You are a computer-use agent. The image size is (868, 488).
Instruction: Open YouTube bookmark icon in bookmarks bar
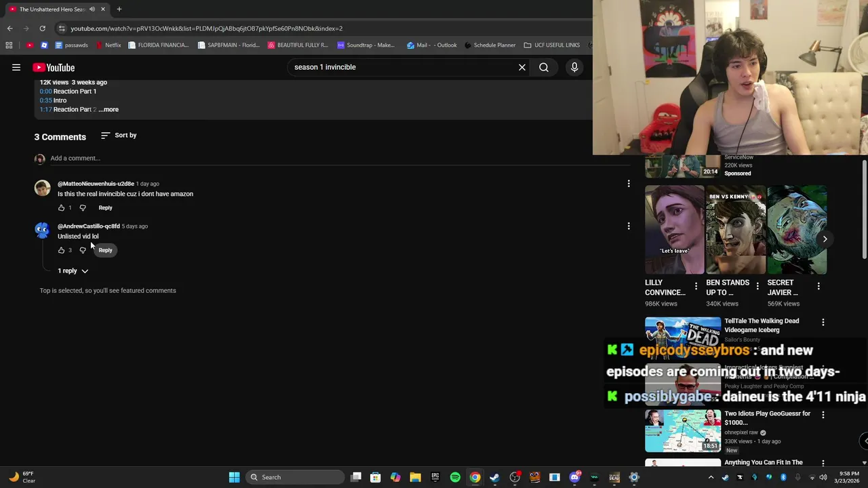pos(29,45)
